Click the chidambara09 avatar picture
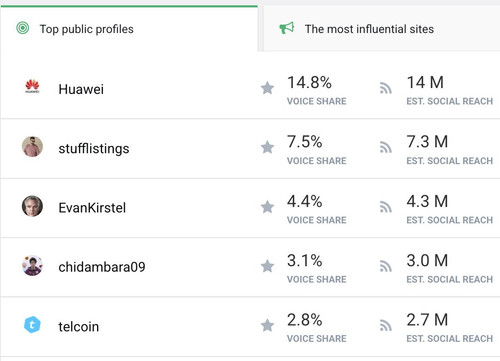500x361 pixels. tap(32, 266)
